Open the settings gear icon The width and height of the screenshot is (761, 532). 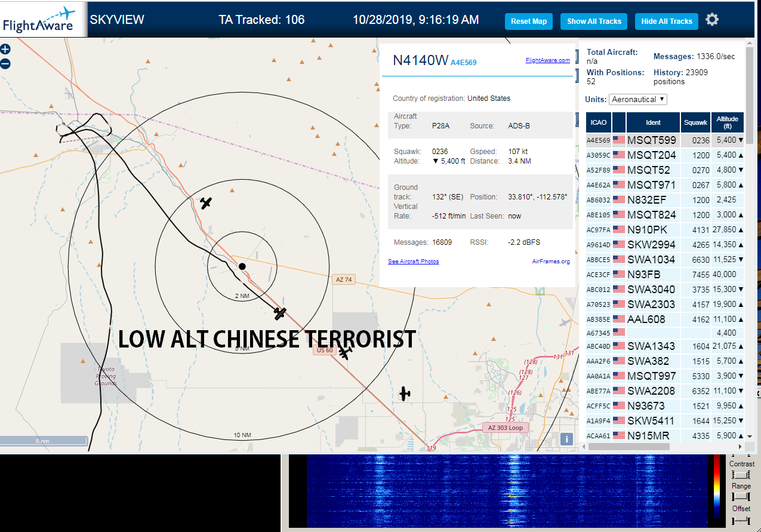712,20
